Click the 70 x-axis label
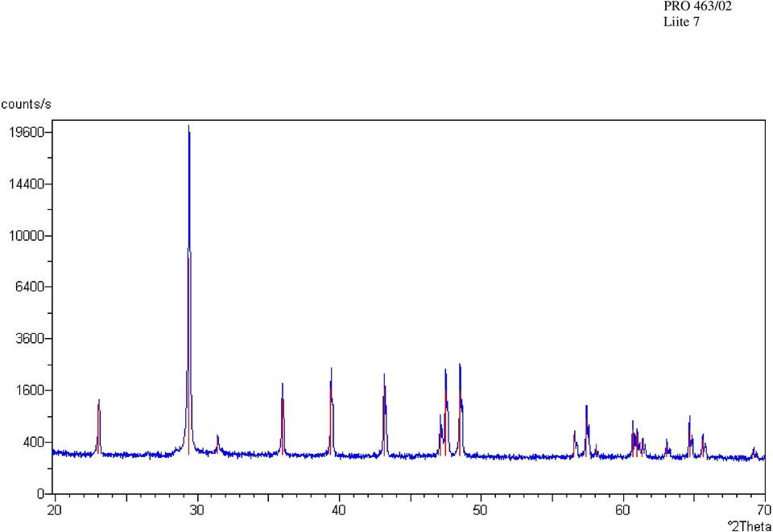The height and width of the screenshot is (532, 773). (765, 510)
